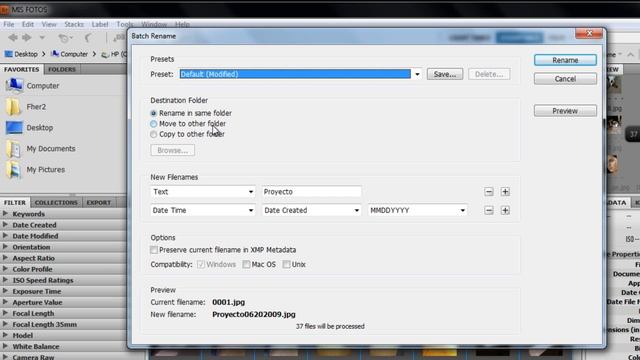This screenshot has width=640, height=360.
Task: Switch to the Folders tab
Action: (62, 69)
